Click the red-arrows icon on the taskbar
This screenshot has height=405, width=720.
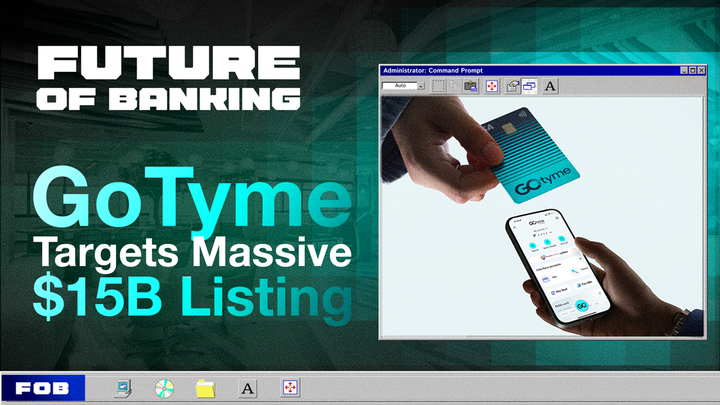290,388
